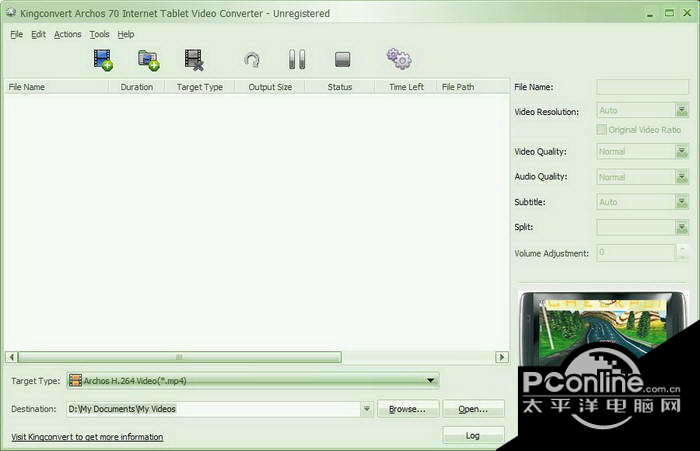Open the Edit menu

click(38, 34)
